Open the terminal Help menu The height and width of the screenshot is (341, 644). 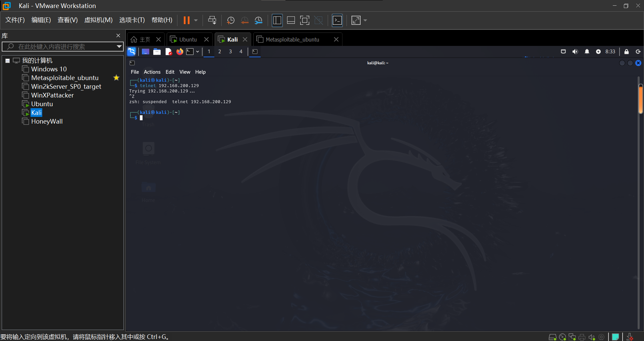200,72
